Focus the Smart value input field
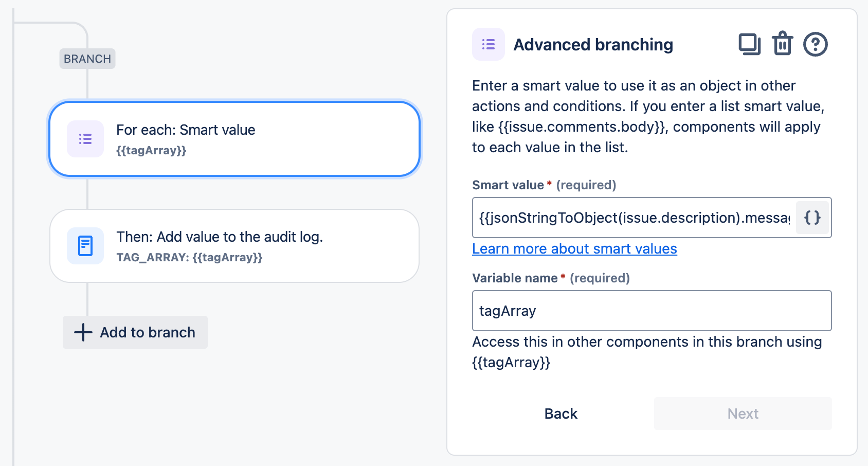 tap(634, 218)
